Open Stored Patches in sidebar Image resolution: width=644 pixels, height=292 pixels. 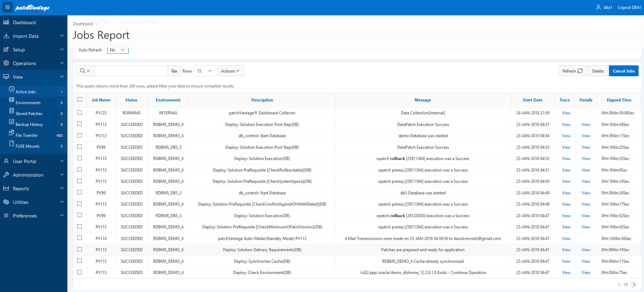coord(29,114)
